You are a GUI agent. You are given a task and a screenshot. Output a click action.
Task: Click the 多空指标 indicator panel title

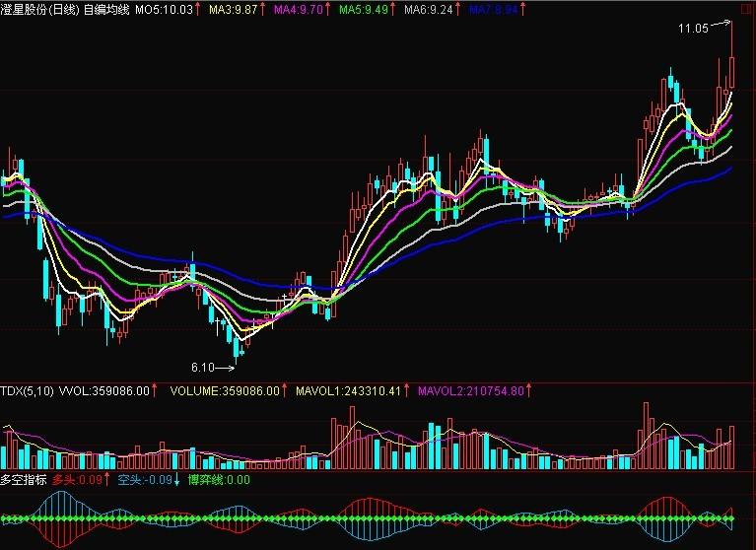coord(24,480)
